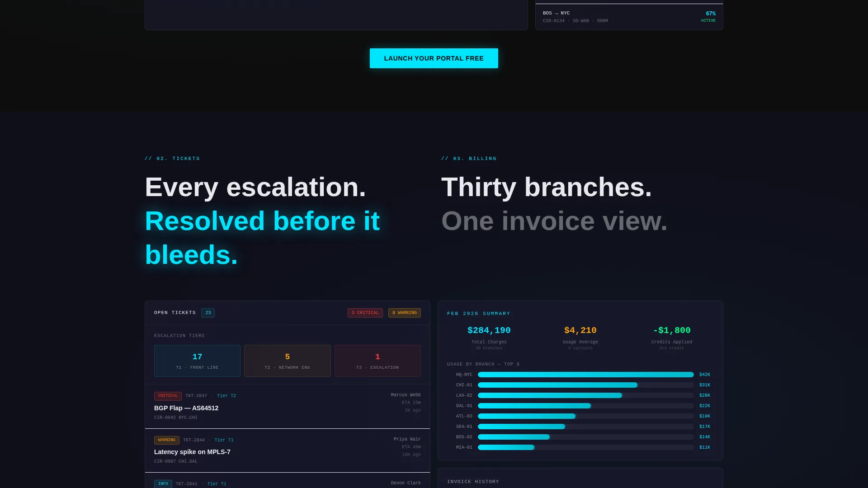Image resolution: width=868 pixels, height=488 pixels.
Task: Click the Tier T1 link on TKT-2841
Action: tap(217, 484)
